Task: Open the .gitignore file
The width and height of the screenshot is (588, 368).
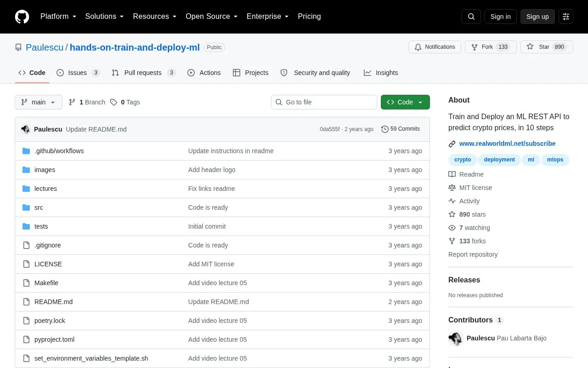Action: pyautogui.click(x=47, y=245)
